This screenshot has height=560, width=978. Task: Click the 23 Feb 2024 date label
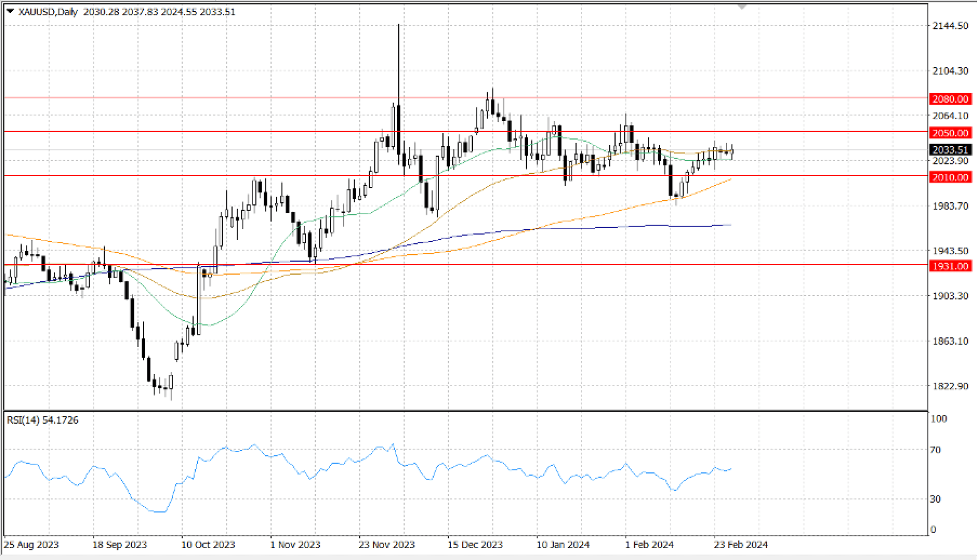741,545
